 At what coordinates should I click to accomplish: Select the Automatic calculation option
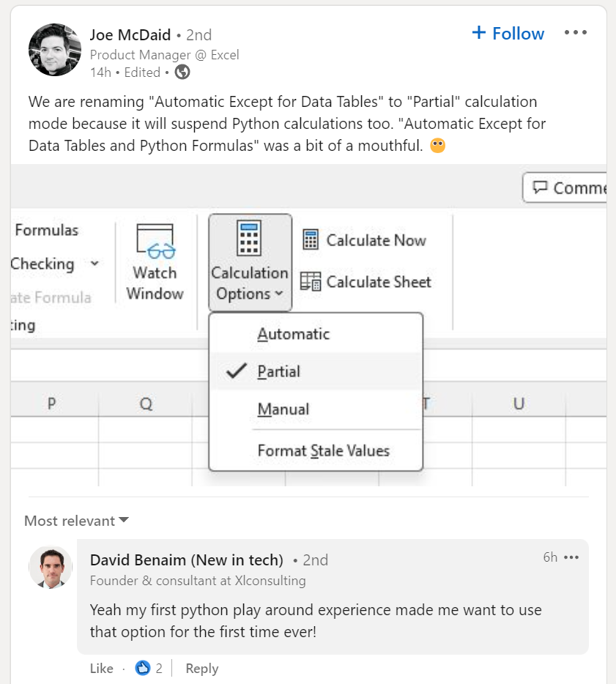click(293, 334)
